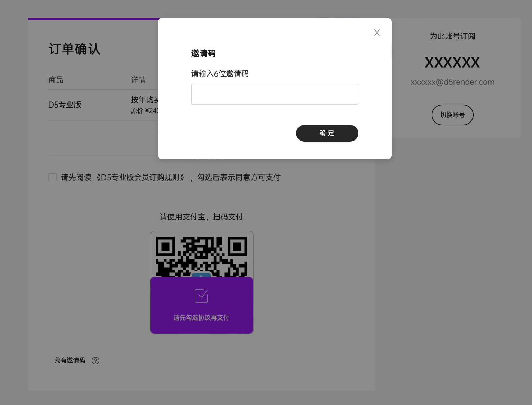Click the 请使用支付宝，扫码支付 instruction text
The width and height of the screenshot is (532, 405).
pos(201,217)
